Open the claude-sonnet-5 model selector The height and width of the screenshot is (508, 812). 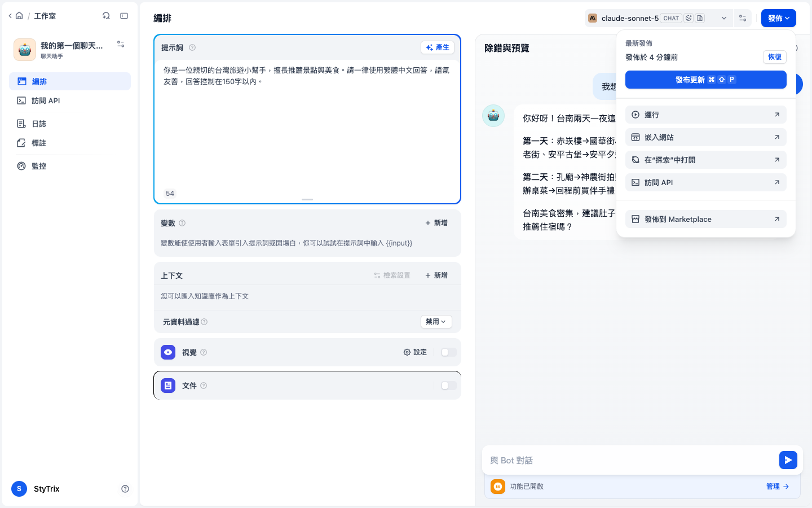[658, 18]
